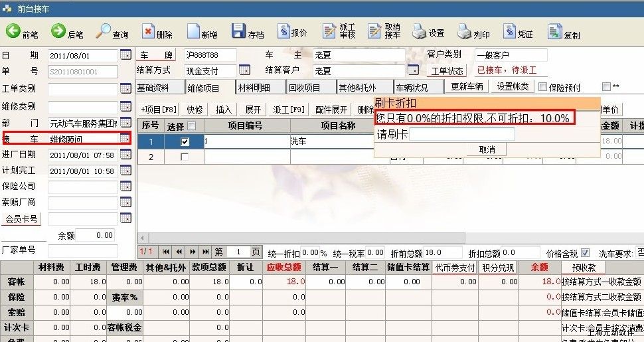644x342 pixels.
Task: Tick the 保险预付 checkbox
Action: coord(543,87)
